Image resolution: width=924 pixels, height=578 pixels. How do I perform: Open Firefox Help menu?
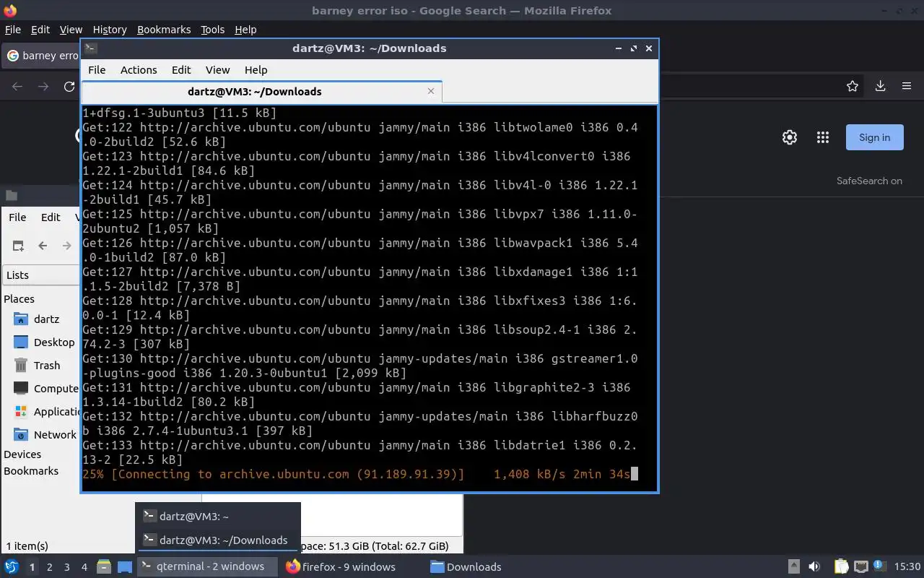pyautogui.click(x=245, y=30)
